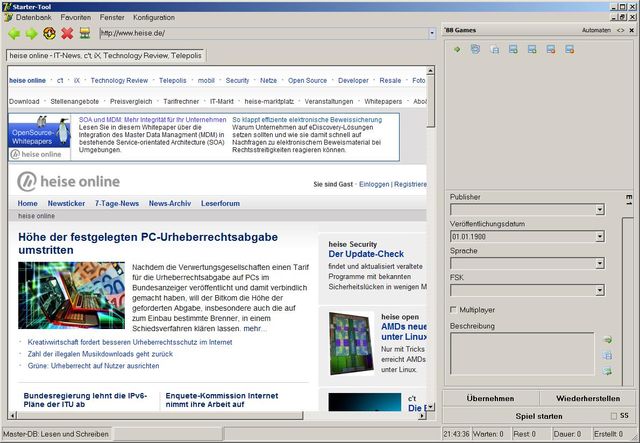Open the Veröffentlichungsdatum date dropdown
The image size is (640, 443).
tap(600, 236)
